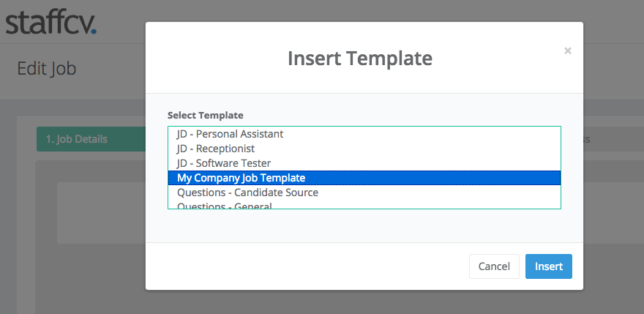
Task: Select JD - Receptionist template
Action: pos(364,149)
